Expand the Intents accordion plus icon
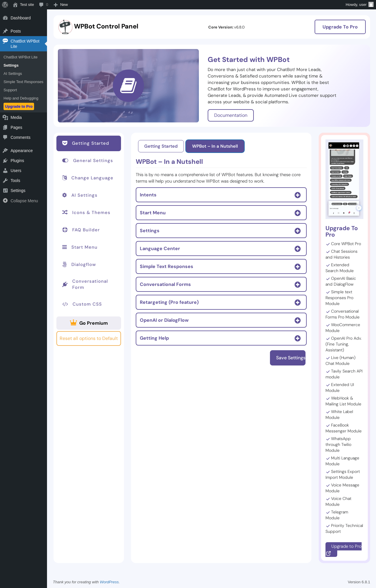 298,195
